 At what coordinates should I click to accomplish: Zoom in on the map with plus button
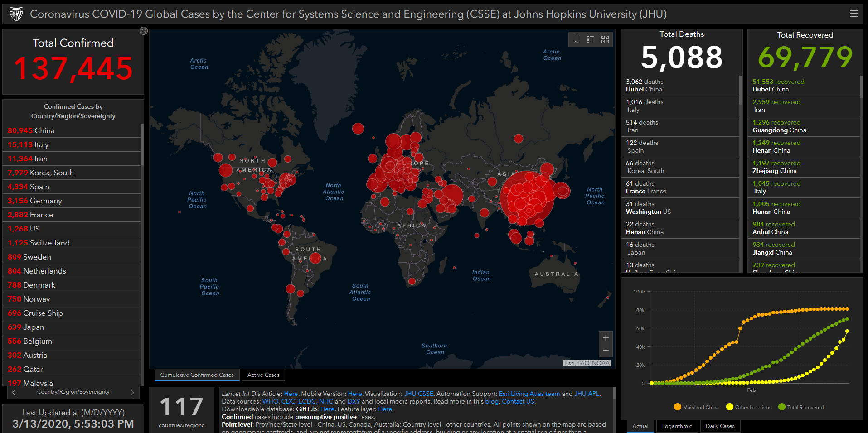(606, 338)
